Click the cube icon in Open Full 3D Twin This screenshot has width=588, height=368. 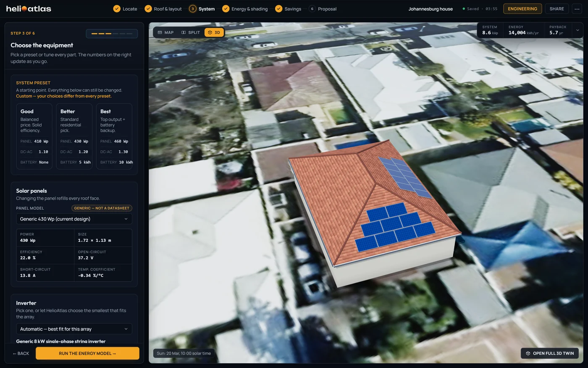coord(528,353)
